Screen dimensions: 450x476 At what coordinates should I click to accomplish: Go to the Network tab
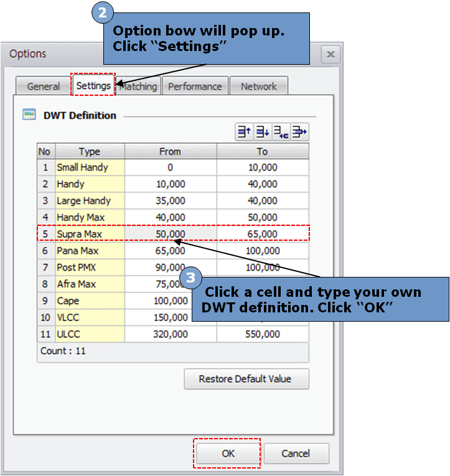[259, 86]
